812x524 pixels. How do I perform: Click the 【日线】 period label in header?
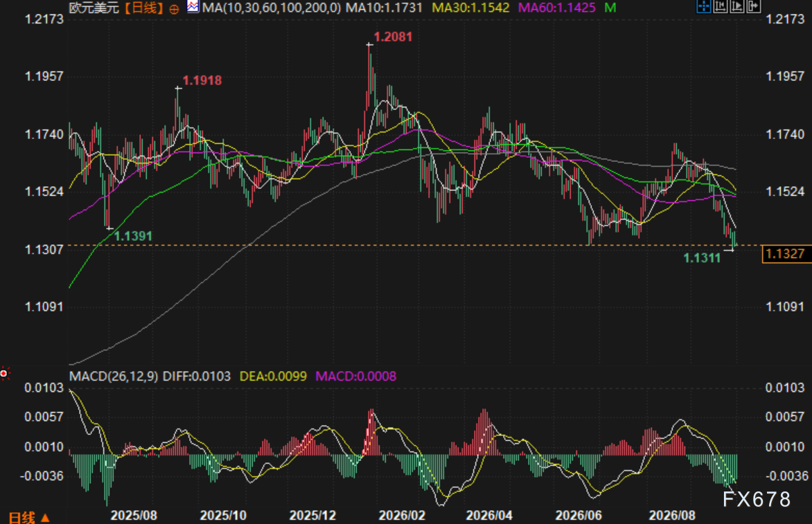(143, 8)
